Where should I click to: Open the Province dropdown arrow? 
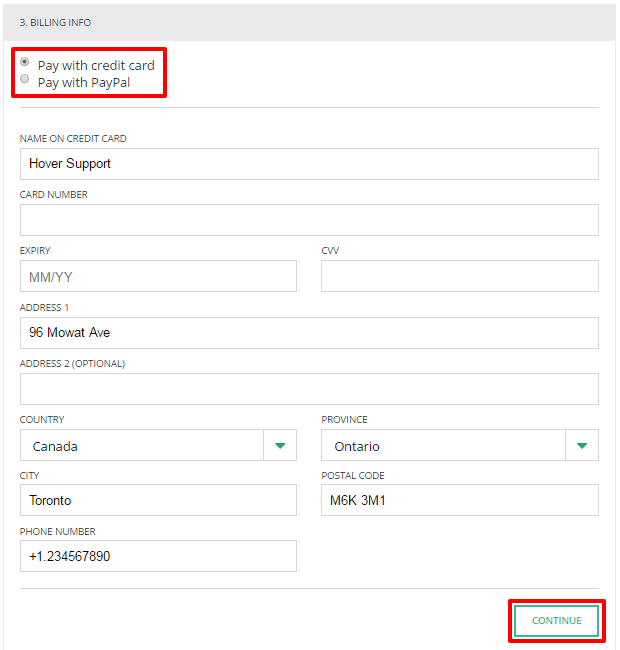582,445
